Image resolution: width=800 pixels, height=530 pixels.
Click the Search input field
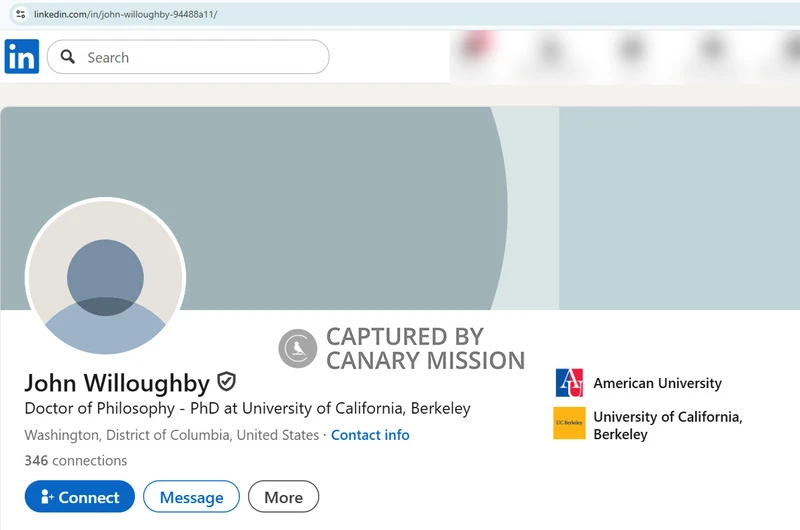pyautogui.click(x=188, y=57)
